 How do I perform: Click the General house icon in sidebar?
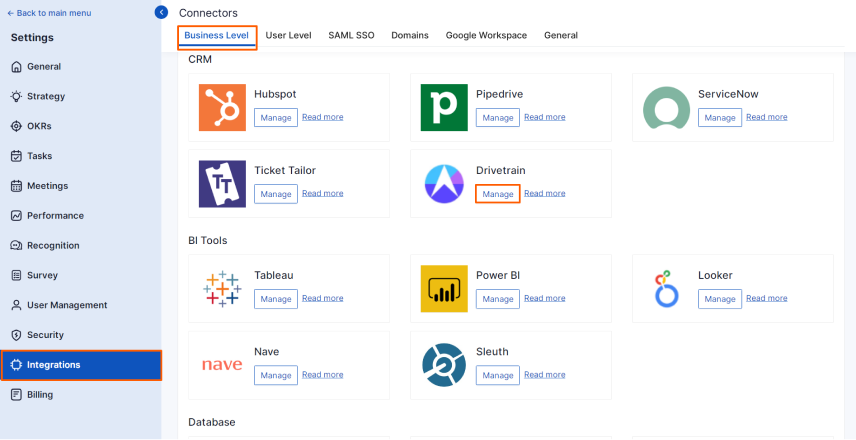[x=16, y=67]
